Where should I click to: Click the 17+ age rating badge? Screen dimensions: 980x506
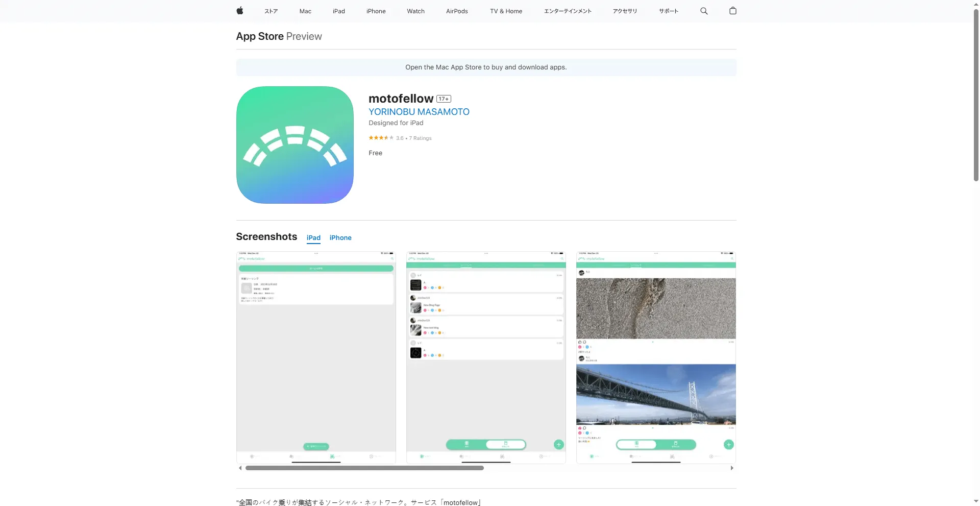coord(444,99)
